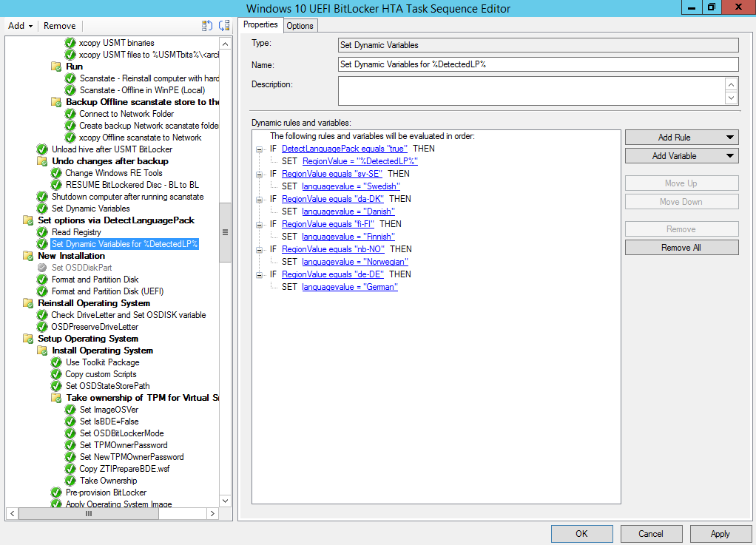Click check icon beside OSDPreserveDriveLetter
The image size is (756, 545).
click(x=42, y=327)
